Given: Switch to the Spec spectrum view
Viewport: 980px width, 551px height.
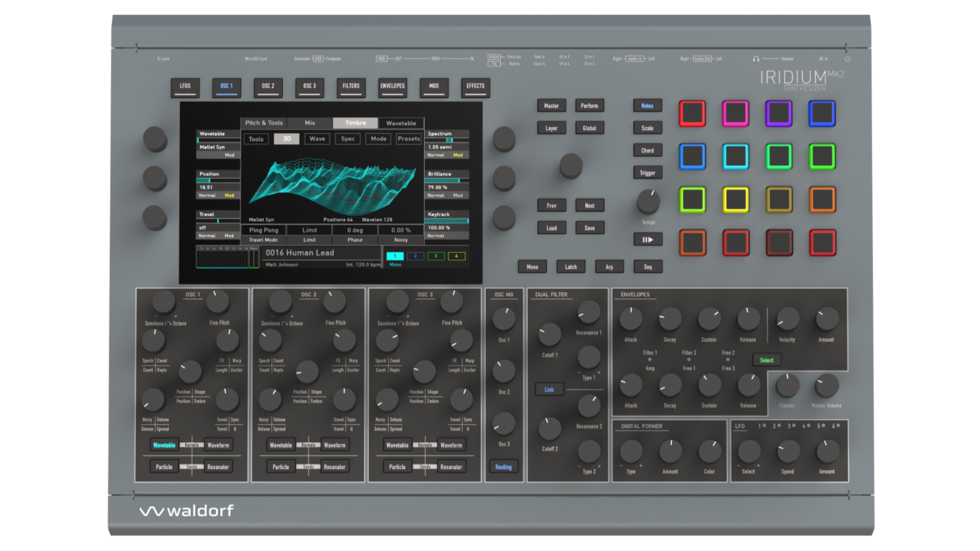Looking at the screenshot, I should [347, 139].
